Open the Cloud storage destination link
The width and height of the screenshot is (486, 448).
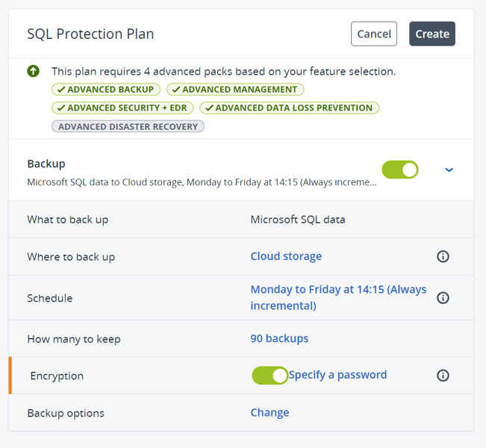tap(286, 256)
